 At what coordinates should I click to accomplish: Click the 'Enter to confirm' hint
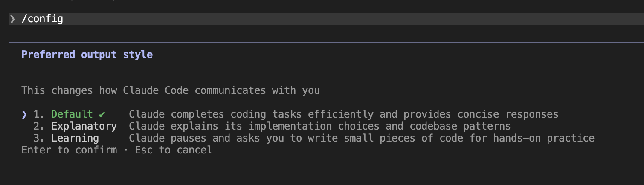click(x=69, y=150)
